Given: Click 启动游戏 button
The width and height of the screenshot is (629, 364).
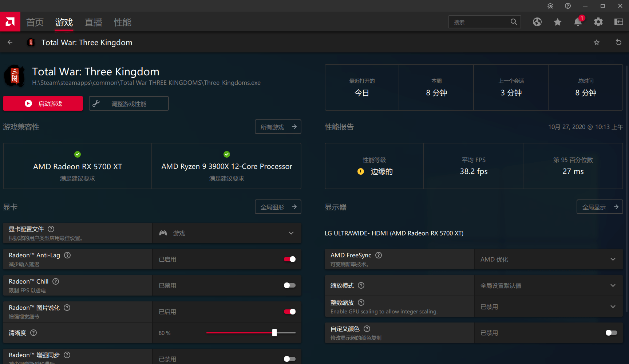Looking at the screenshot, I should pyautogui.click(x=43, y=103).
